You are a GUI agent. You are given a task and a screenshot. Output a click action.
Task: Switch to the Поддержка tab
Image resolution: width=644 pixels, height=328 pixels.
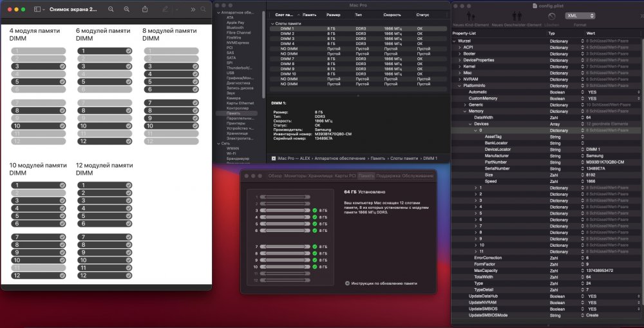click(x=388, y=176)
